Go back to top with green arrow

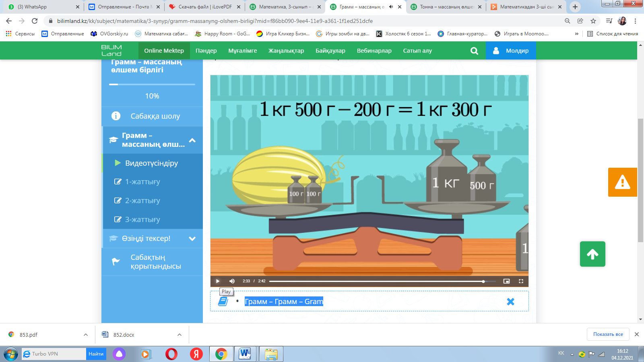[592, 254]
